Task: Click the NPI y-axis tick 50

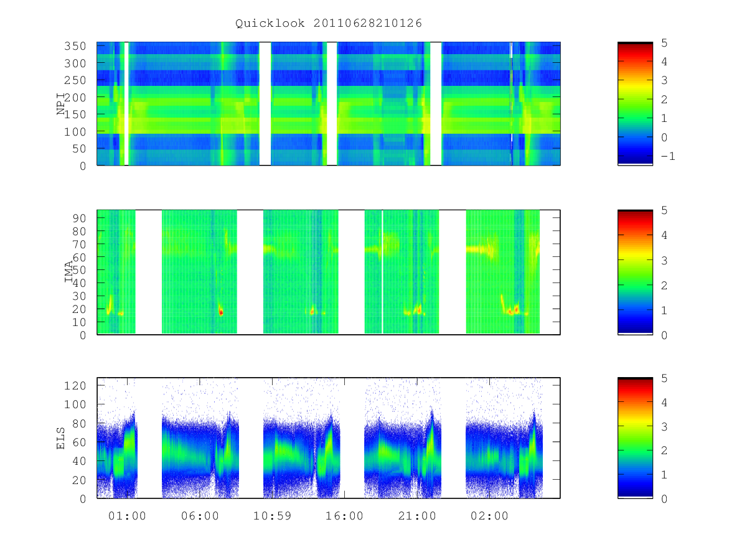Action: pyautogui.click(x=78, y=149)
